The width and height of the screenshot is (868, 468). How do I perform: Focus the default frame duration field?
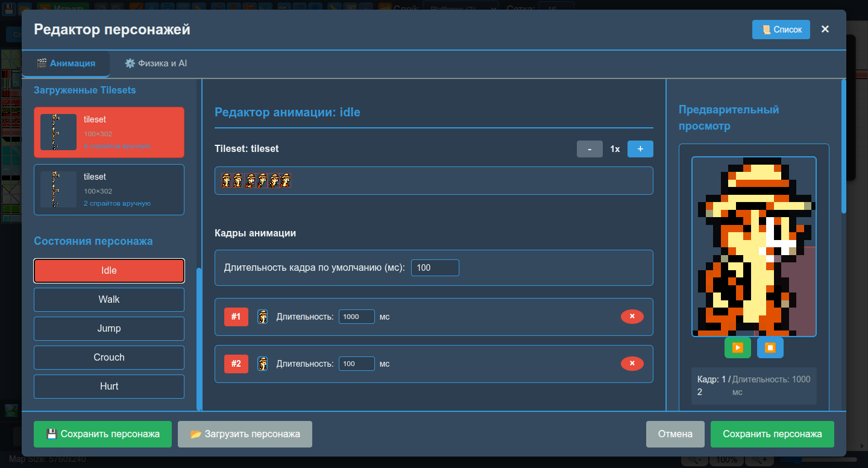pos(435,268)
